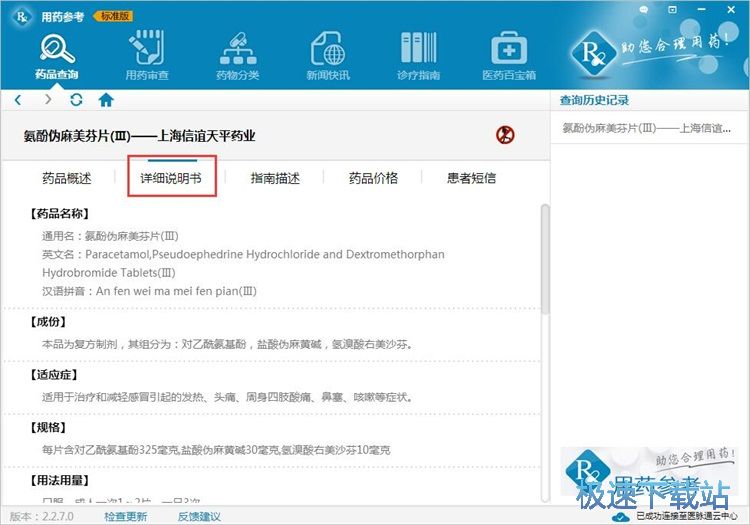Close the 用药参考 window
Screen dimensions: 750x525
(x=731, y=10)
